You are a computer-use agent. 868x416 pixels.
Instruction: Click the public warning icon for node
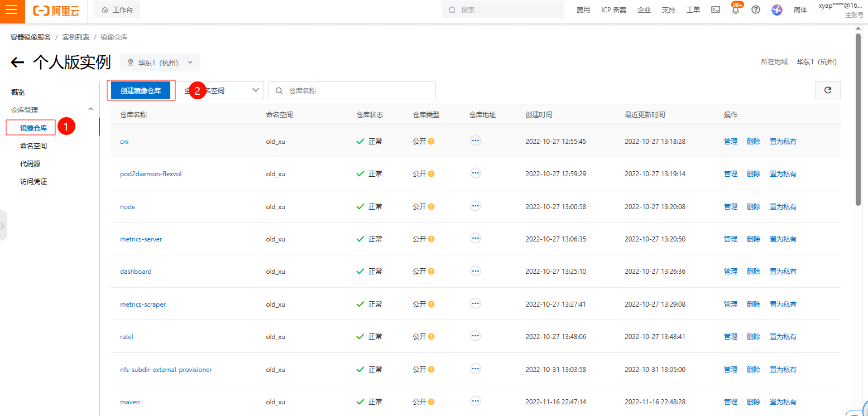431,207
